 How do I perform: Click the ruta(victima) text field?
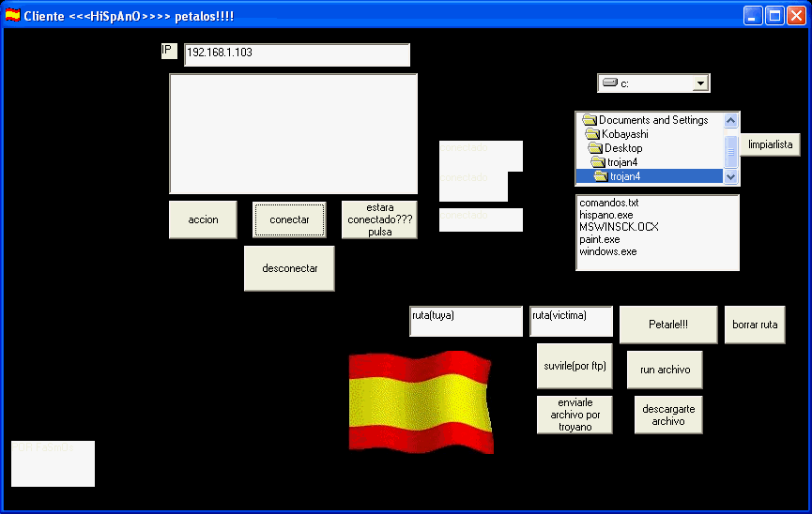[x=571, y=322]
